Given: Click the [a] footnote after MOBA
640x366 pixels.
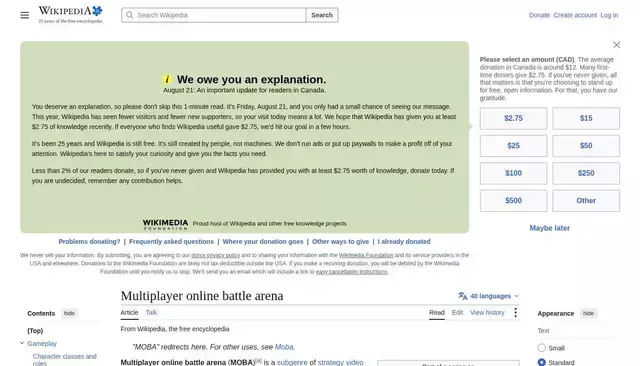Looking at the screenshot, I should (x=258, y=361).
